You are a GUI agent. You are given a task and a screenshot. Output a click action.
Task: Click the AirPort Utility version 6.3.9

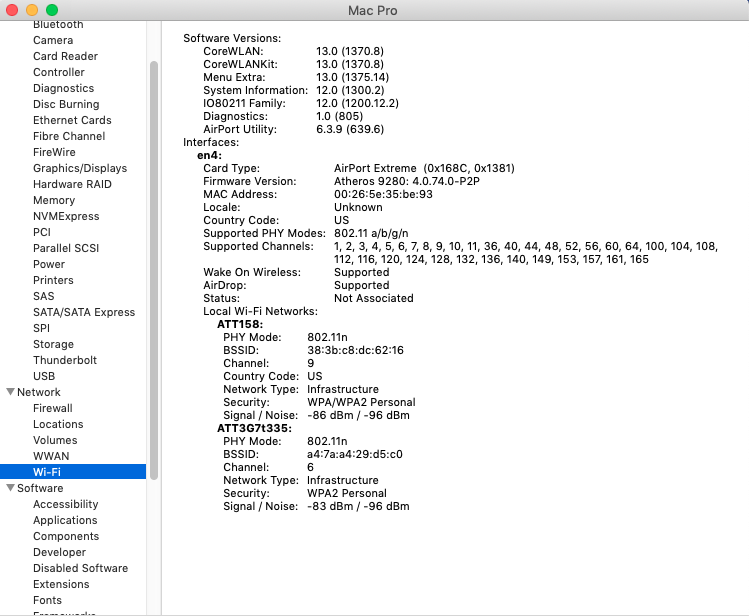click(350, 129)
